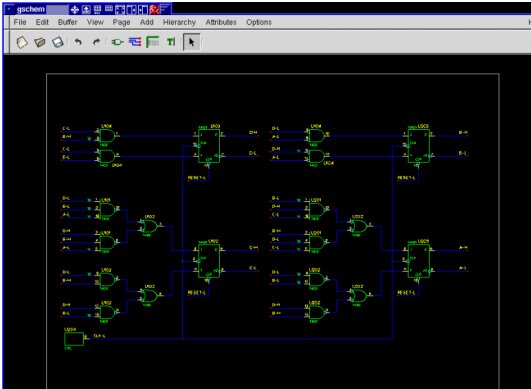Redo with the forward arrow icon
The height and width of the screenshot is (389, 531).
(96, 42)
